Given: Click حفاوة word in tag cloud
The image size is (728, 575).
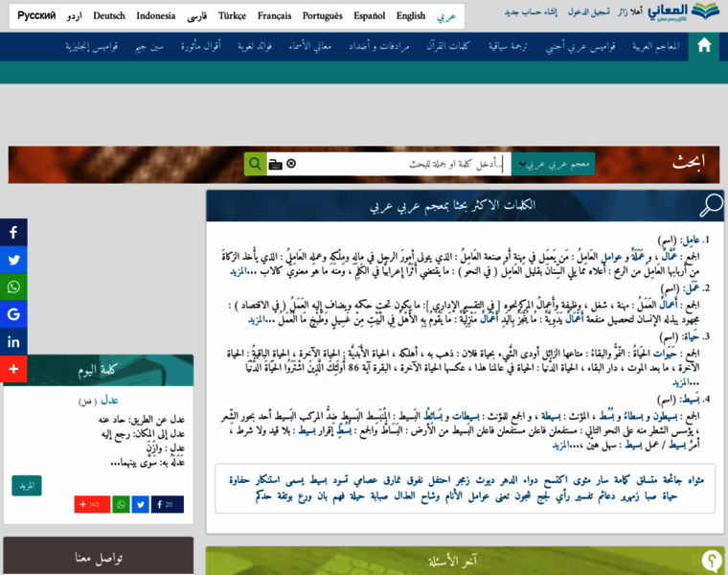Looking at the screenshot, I should point(239,480).
